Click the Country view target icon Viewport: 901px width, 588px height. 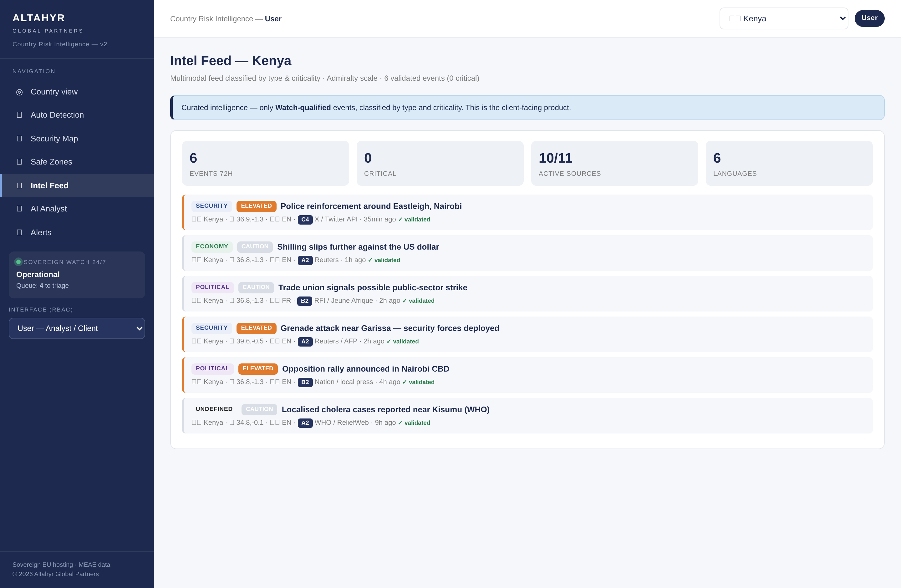(x=19, y=92)
